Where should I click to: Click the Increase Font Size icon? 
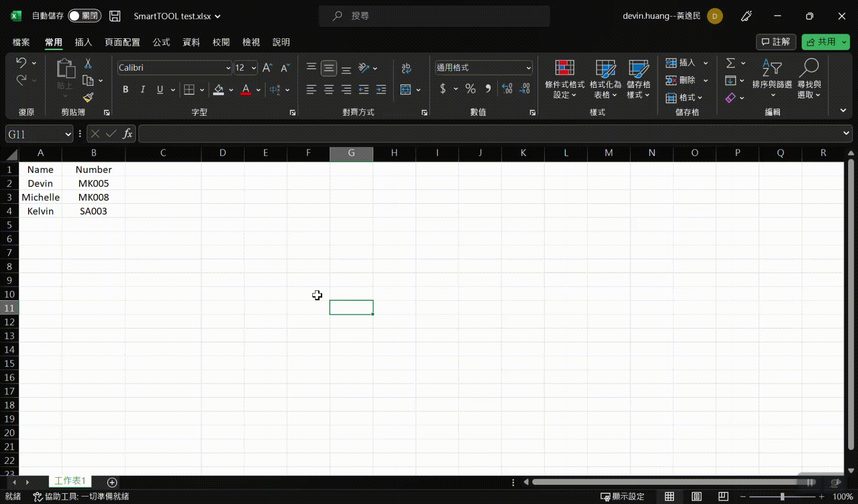[267, 68]
